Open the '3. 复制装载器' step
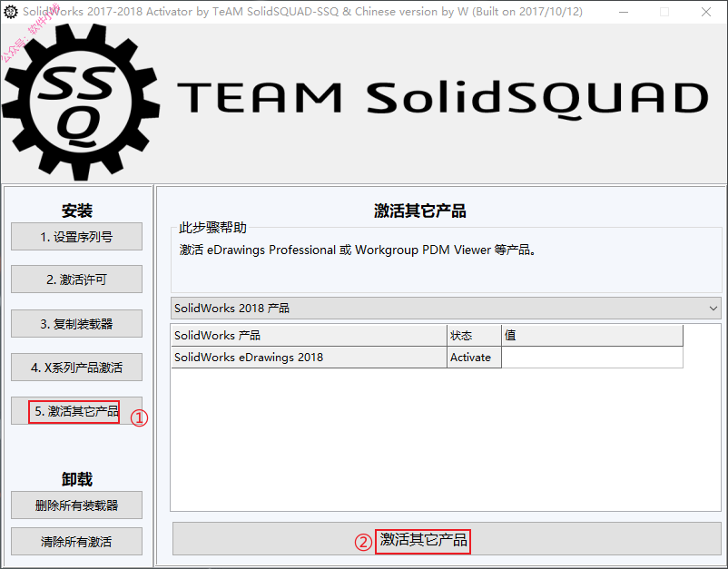 76,323
